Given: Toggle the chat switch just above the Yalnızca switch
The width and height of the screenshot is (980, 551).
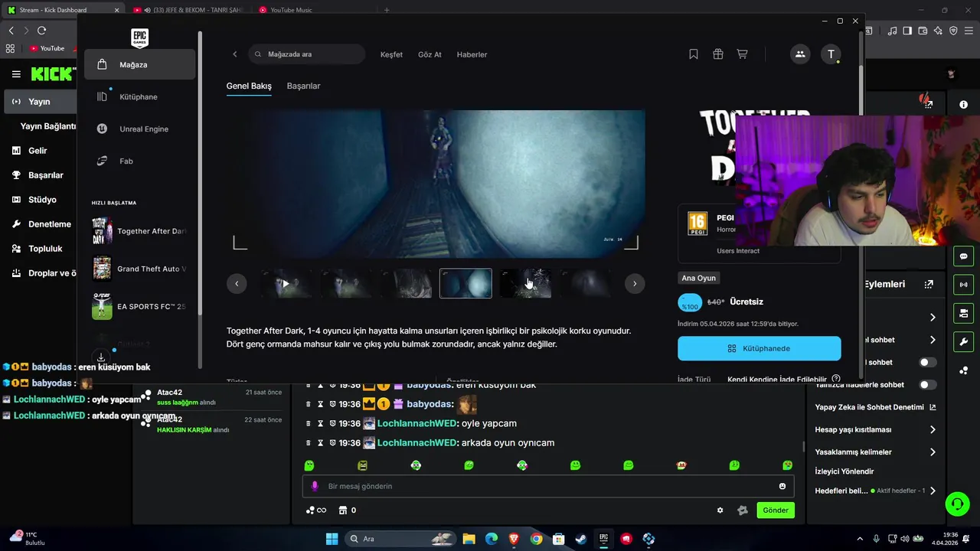Looking at the screenshot, I should point(928,362).
